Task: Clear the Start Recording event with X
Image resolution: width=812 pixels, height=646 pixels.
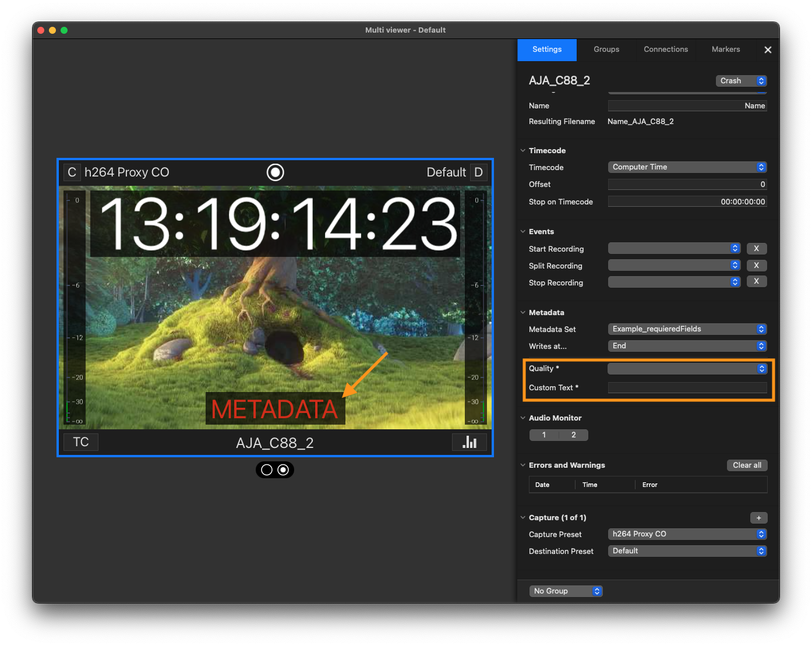Action: pos(757,248)
